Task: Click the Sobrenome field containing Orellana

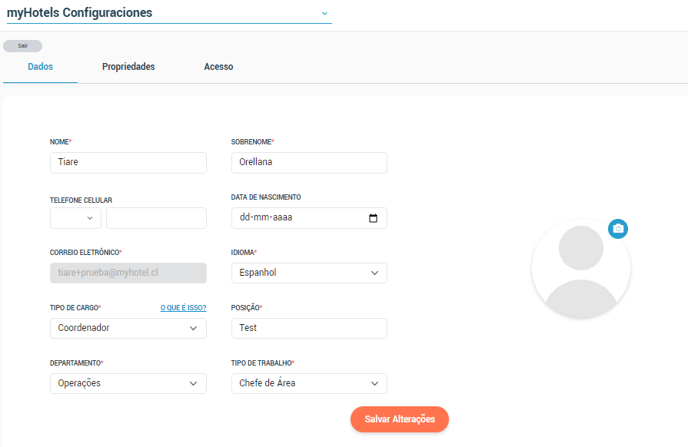Action: pyautogui.click(x=309, y=163)
